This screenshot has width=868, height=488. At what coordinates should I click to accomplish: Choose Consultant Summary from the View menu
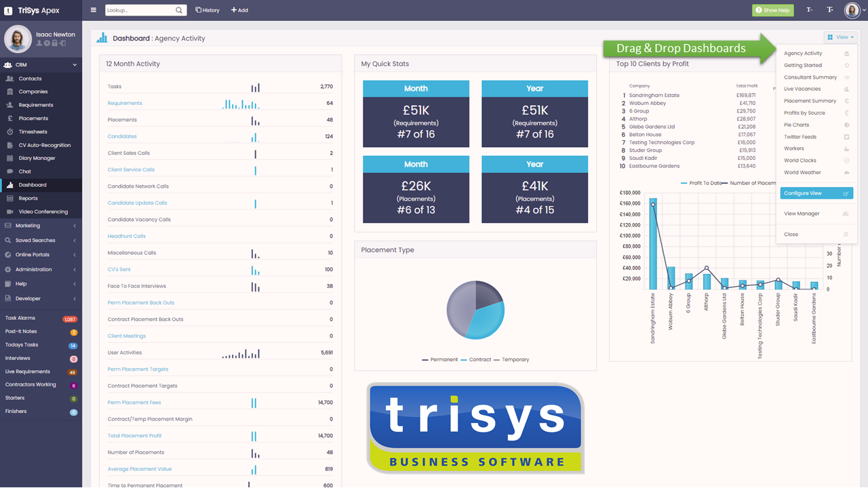click(816, 77)
